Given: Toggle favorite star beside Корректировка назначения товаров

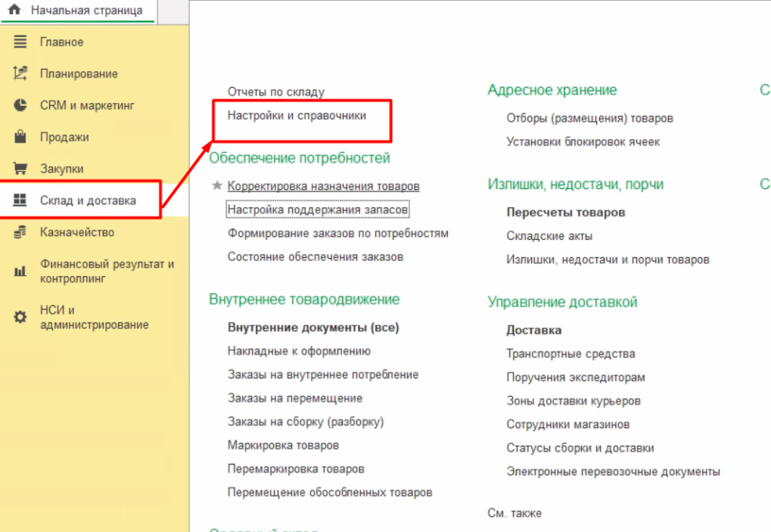Looking at the screenshot, I should coord(217,186).
